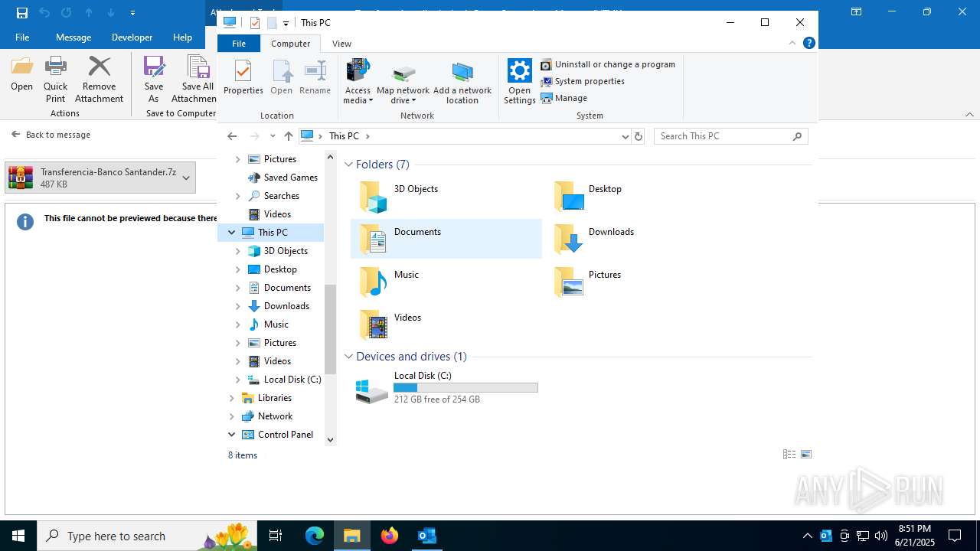This screenshot has width=980, height=551.
Task: Open address bar history dropdown
Action: (x=625, y=136)
